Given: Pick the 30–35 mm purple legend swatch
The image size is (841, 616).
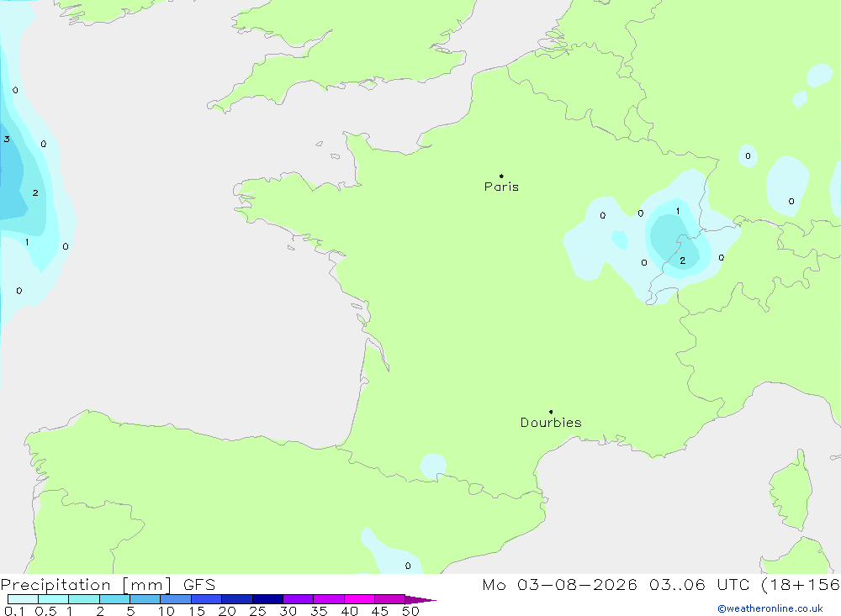Looking at the screenshot, I should pyautogui.click(x=299, y=599).
